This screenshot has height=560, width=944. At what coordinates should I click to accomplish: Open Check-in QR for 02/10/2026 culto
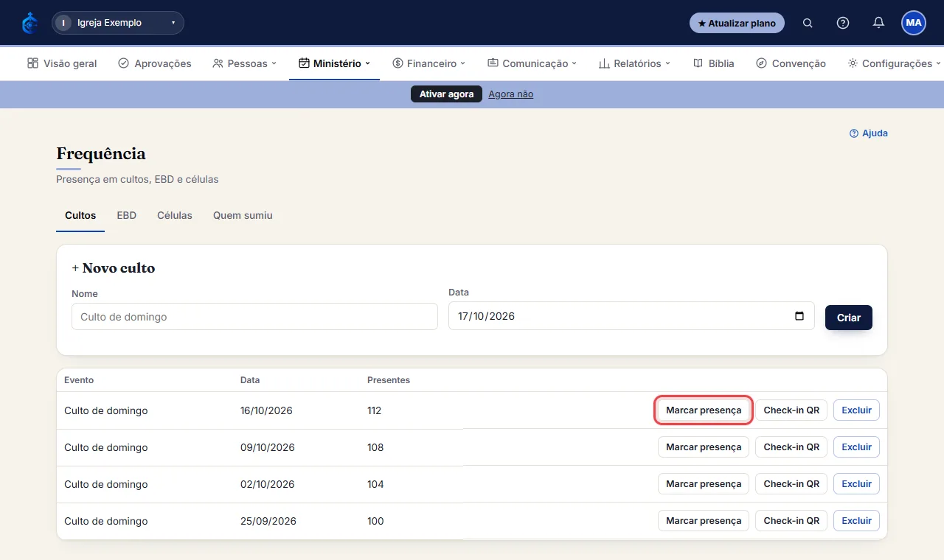(791, 484)
